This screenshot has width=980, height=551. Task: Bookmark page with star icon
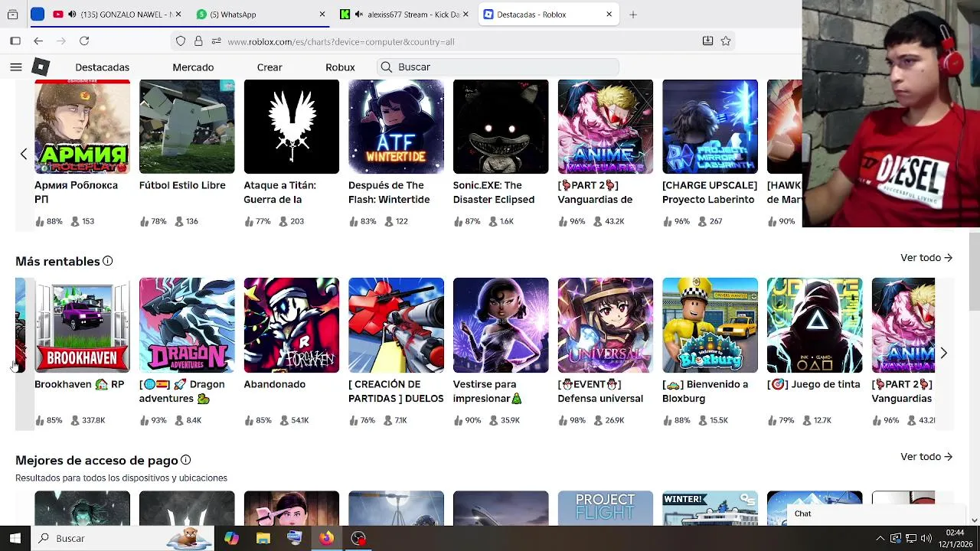(726, 41)
